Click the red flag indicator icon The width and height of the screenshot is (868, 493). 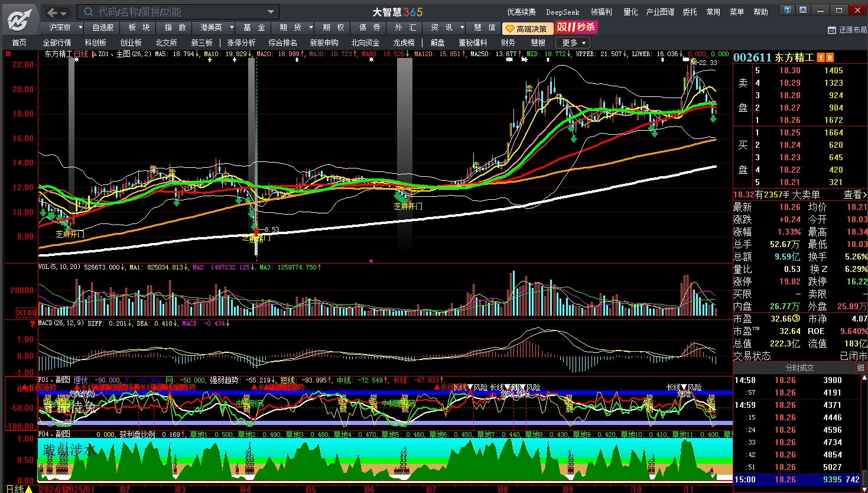[x=94, y=54]
